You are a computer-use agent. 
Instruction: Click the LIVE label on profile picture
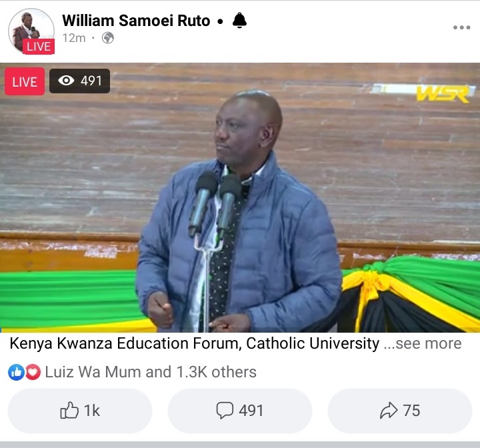pos(39,47)
